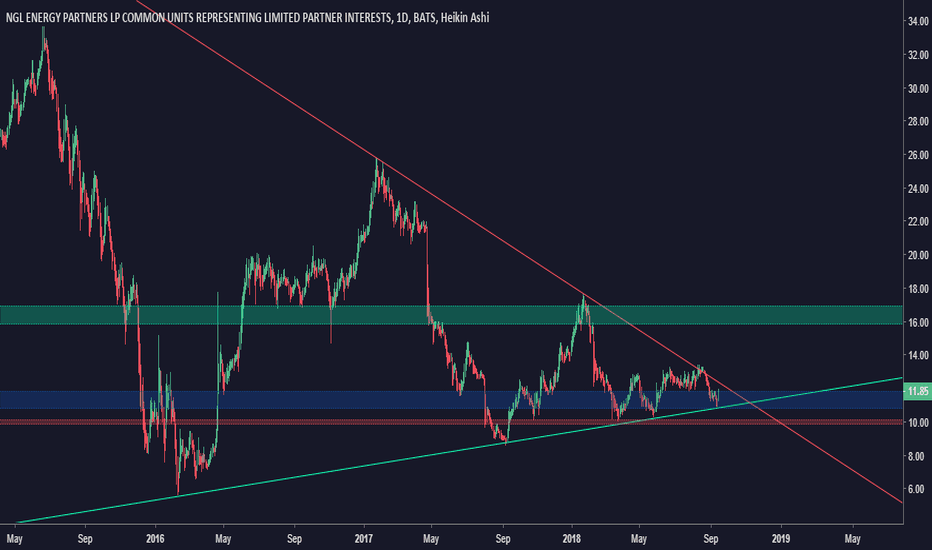Click the NGL Energy Partners chart title
The image size is (932, 550).
(247, 18)
